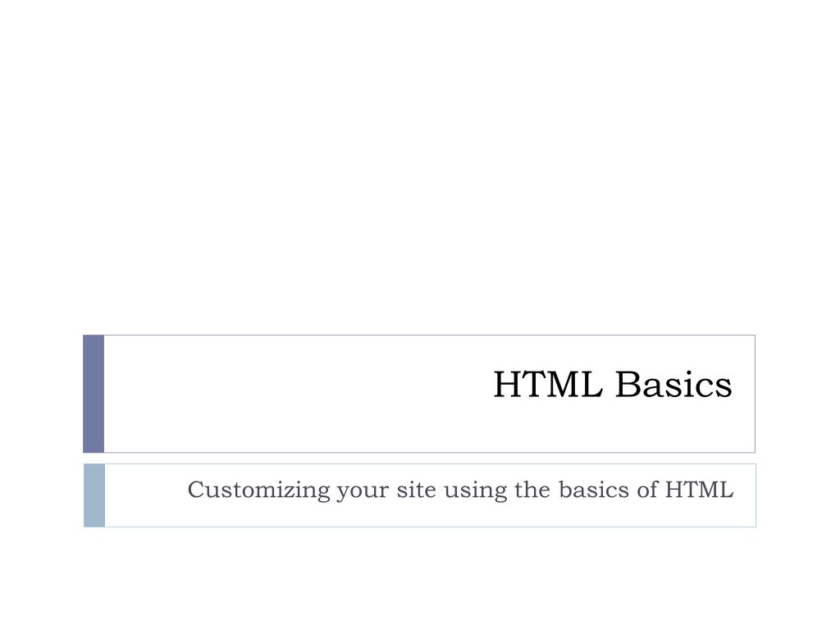Click the letter "C" in "Customizing"
840x630 pixels.
196,490
